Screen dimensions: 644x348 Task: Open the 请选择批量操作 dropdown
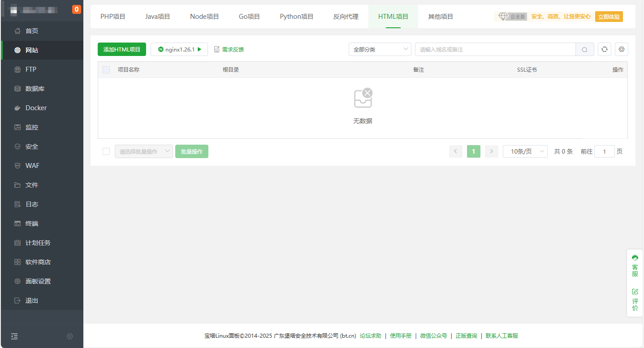[143, 151]
